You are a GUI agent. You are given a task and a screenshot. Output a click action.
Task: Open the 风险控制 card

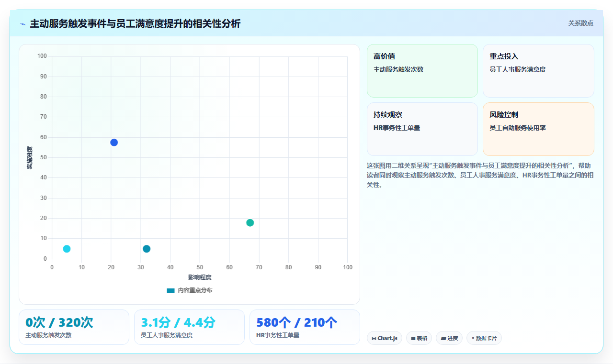point(538,129)
